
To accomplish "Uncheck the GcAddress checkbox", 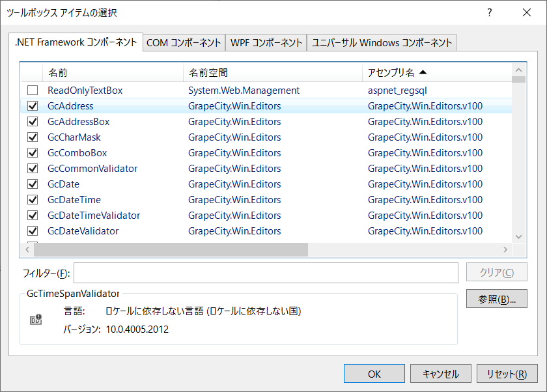I will (33, 106).
